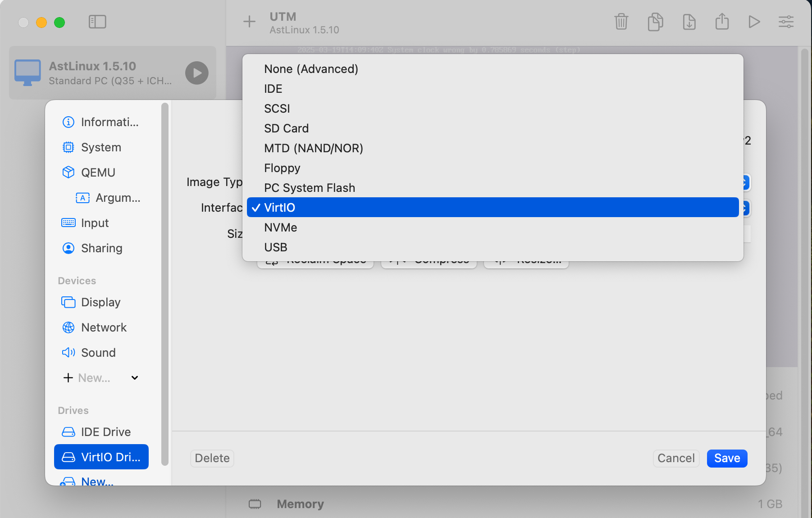Choose None (Advanced) interface option
Image resolution: width=812 pixels, height=518 pixels.
[x=493, y=69]
